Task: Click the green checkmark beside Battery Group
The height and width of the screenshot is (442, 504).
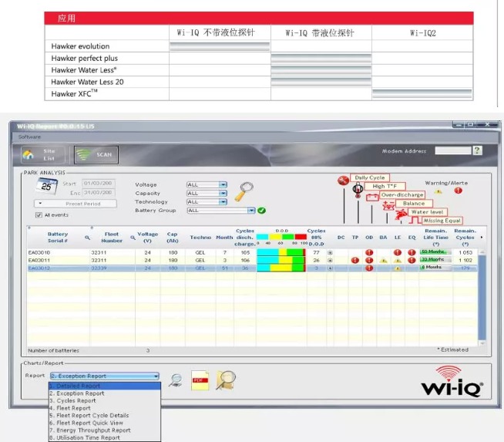Action: 262,210
